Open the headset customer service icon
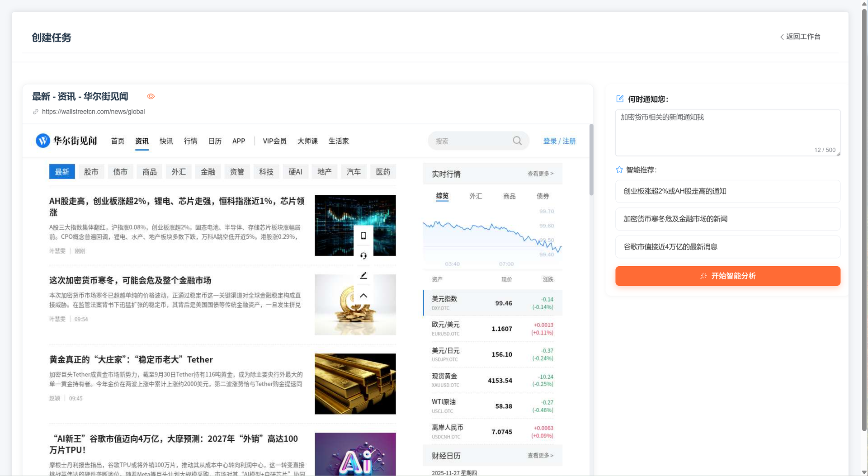The width and height of the screenshot is (868, 476). [363, 256]
